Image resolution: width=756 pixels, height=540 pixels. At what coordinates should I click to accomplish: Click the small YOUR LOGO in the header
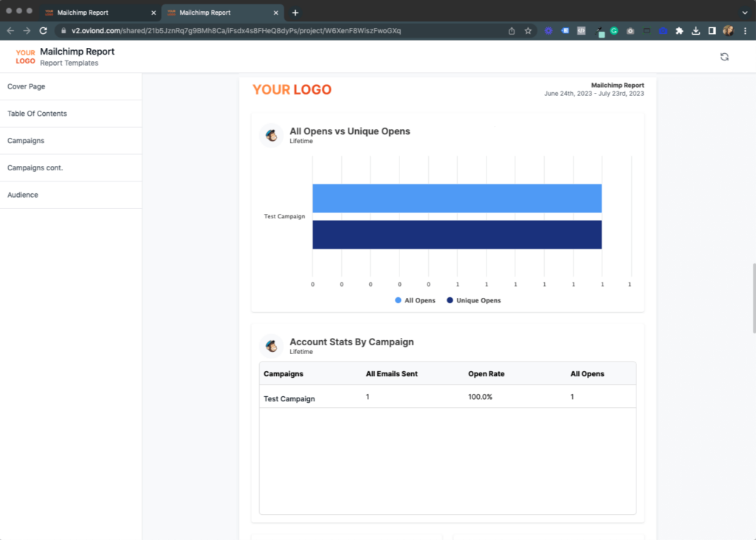(x=25, y=57)
